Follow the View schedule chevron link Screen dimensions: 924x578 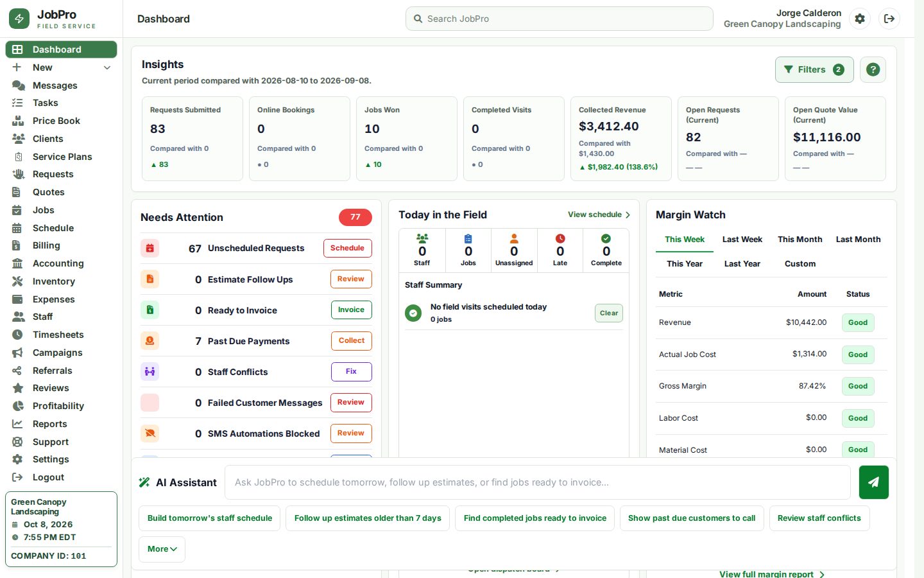(599, 215)
